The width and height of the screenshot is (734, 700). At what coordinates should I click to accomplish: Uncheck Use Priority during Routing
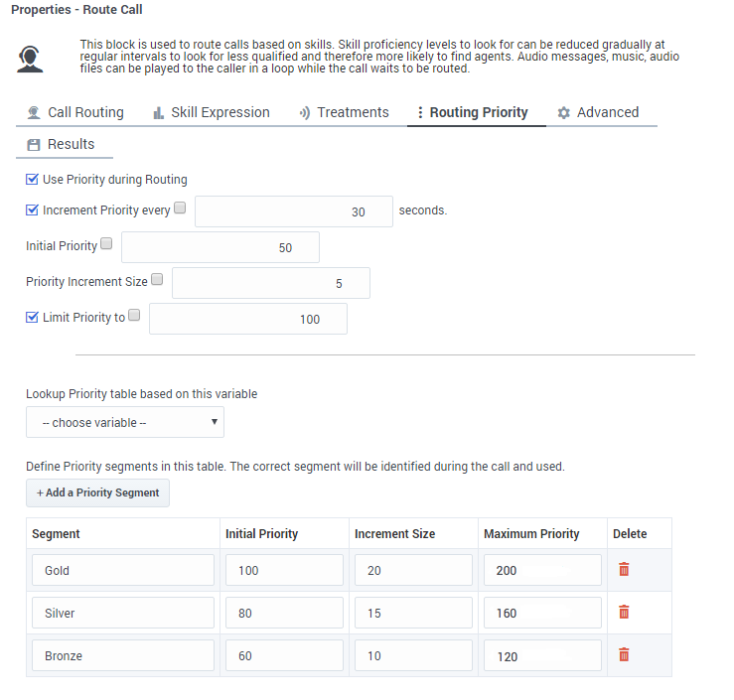pos(32,180)
